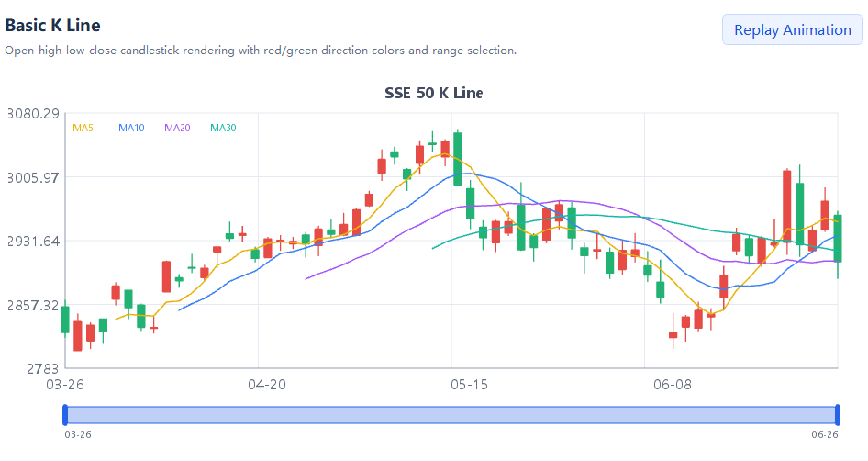
Task: Click the left range slider handle
Action: 65,415
